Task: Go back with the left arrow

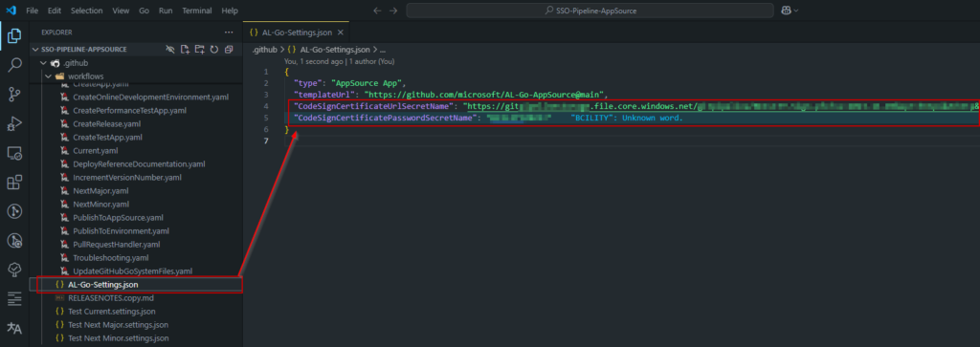Action: (377, 11)
